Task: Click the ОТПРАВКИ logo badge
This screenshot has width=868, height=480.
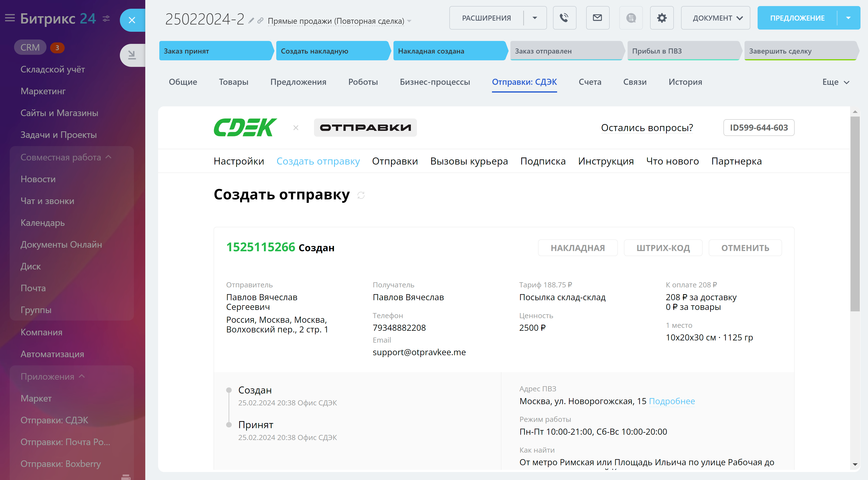Action: (x=365, y=127)
